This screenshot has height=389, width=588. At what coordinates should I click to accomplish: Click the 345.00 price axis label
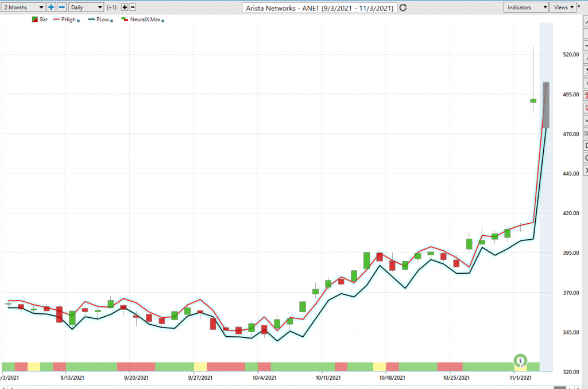571,332
